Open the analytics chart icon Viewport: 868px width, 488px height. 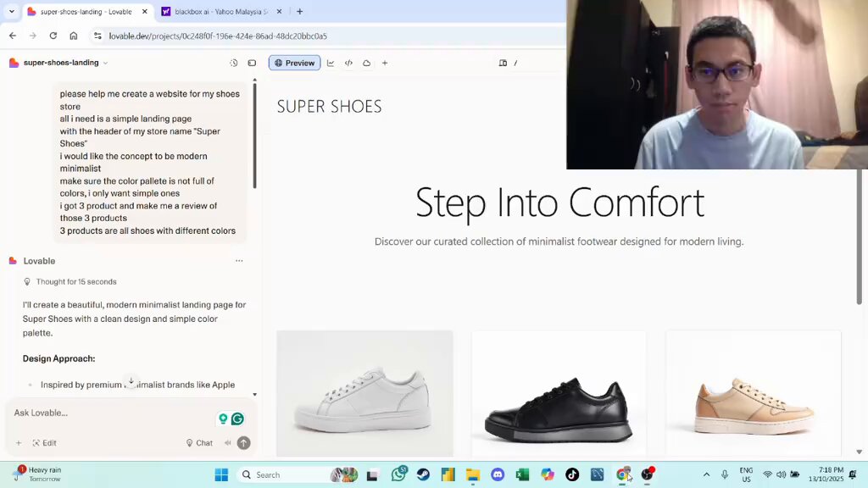coord(331,63)
